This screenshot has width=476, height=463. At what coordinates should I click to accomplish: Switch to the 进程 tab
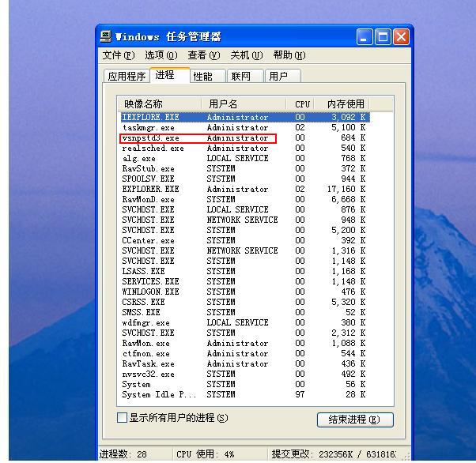pos(170,75)
